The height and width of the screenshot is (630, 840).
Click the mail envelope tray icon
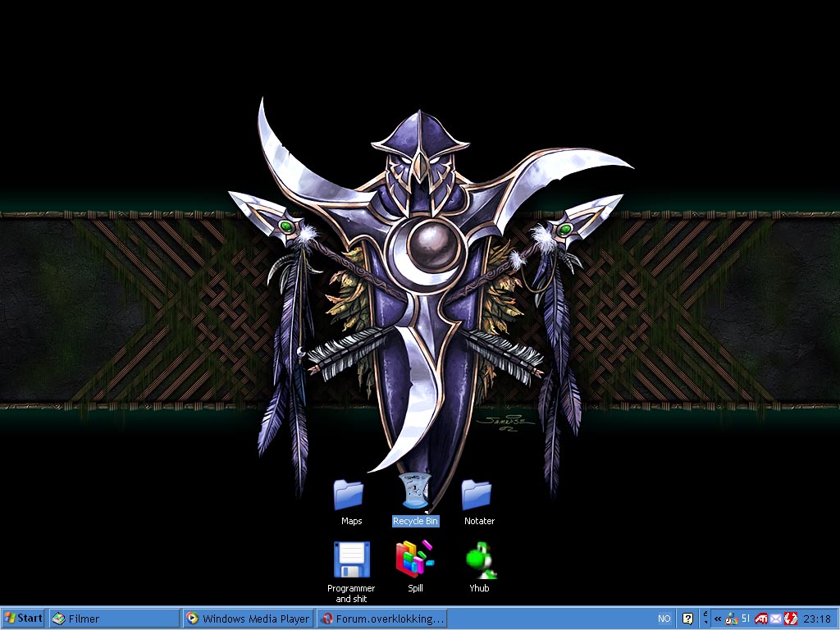point(776,619)
